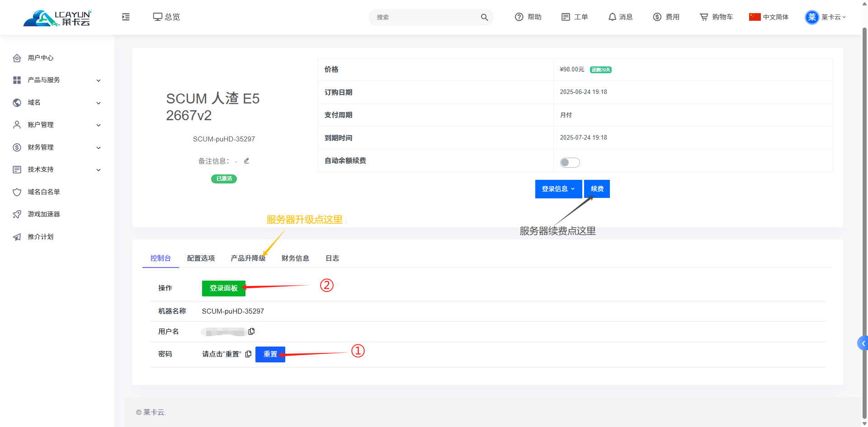The image size is (868, 427).
Task: Switch to the 财务信息 tab
Action: [295, 258]
